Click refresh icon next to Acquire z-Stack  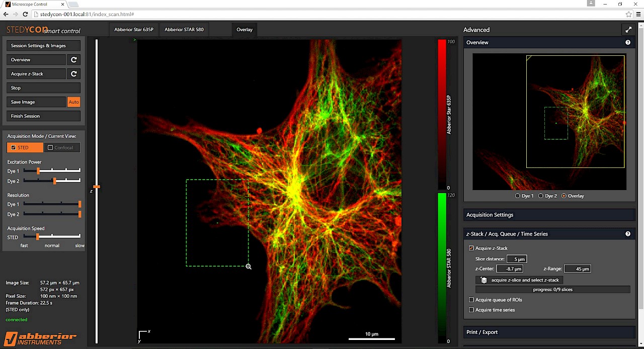coord(74,74)
